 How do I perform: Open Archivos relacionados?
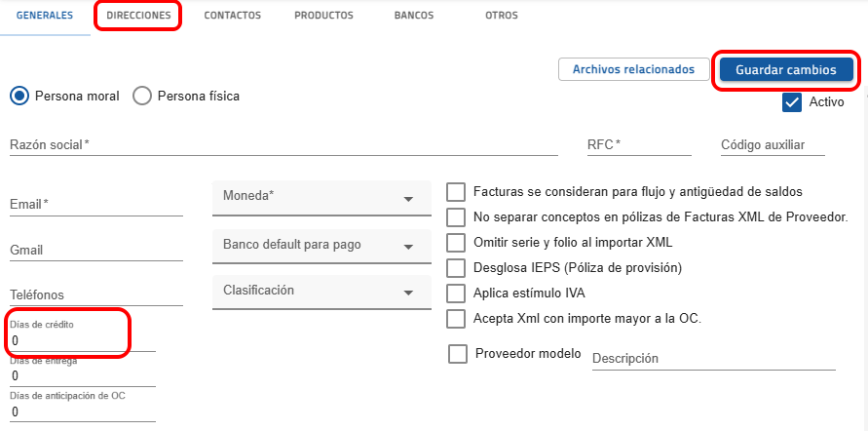coord(633,69)
